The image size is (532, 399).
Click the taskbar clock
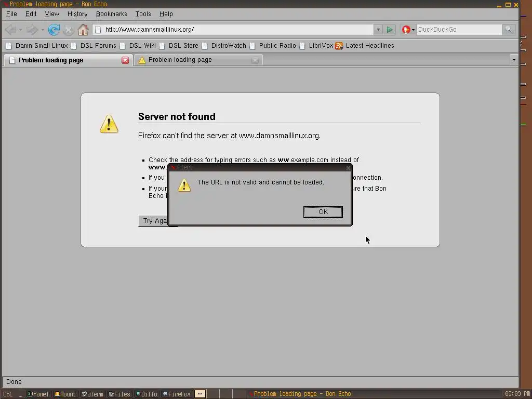[517, 394]
